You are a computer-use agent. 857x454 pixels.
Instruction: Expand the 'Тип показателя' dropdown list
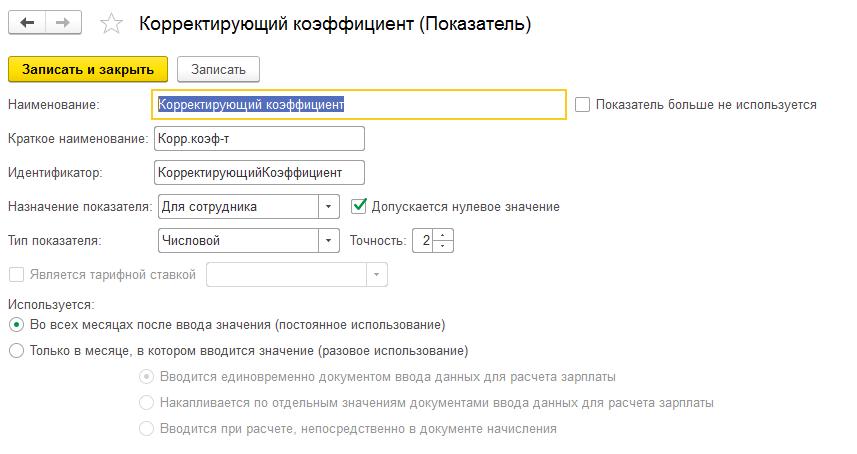[329, 240]
